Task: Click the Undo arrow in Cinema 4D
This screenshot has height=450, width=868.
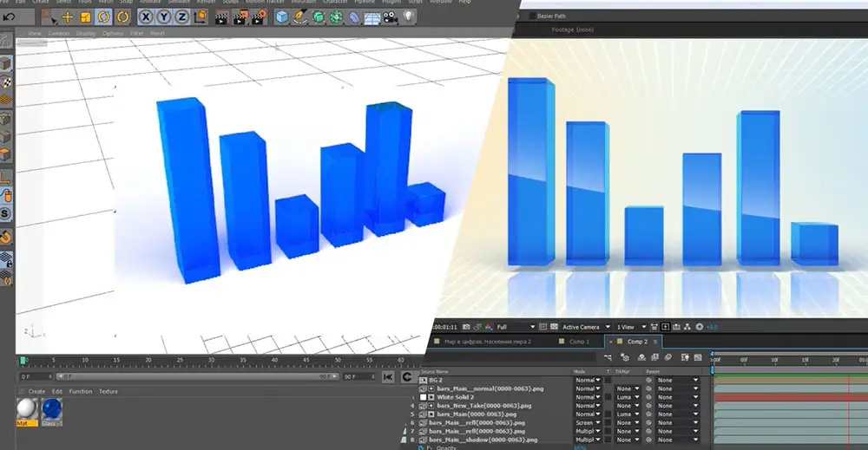Action: click(9, 16)
